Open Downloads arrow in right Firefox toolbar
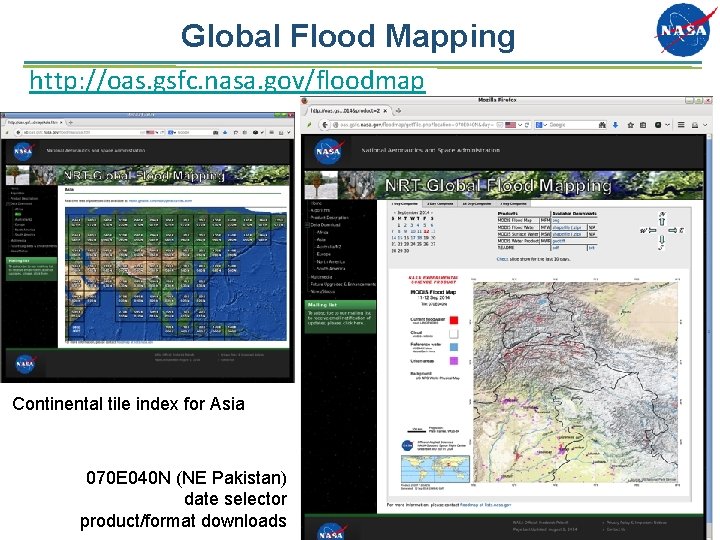The height and width of the screenshot is (540, 720). (615, 125)
